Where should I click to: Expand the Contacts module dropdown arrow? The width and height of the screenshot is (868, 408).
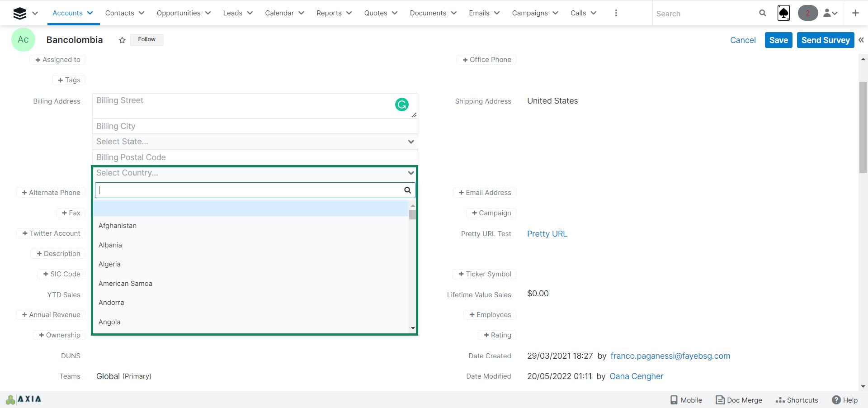pyautogui.click(x=142, y=13)
